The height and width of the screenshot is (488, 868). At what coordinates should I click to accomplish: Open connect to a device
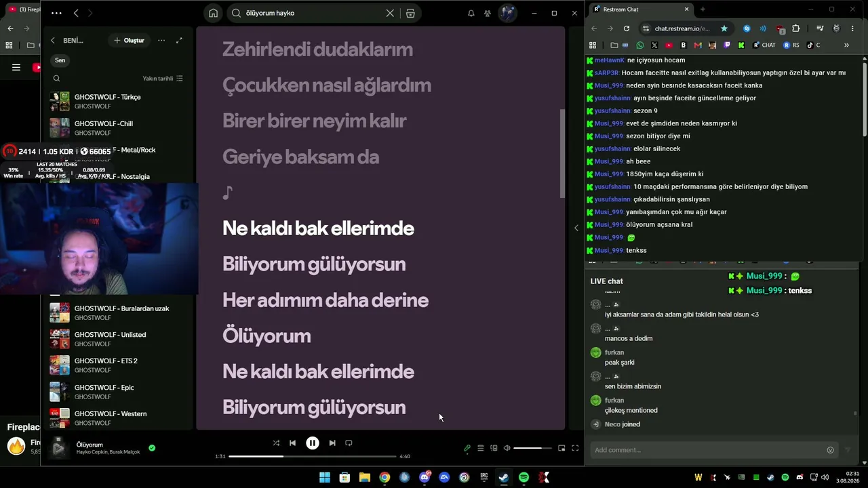[x=494, y=448]
